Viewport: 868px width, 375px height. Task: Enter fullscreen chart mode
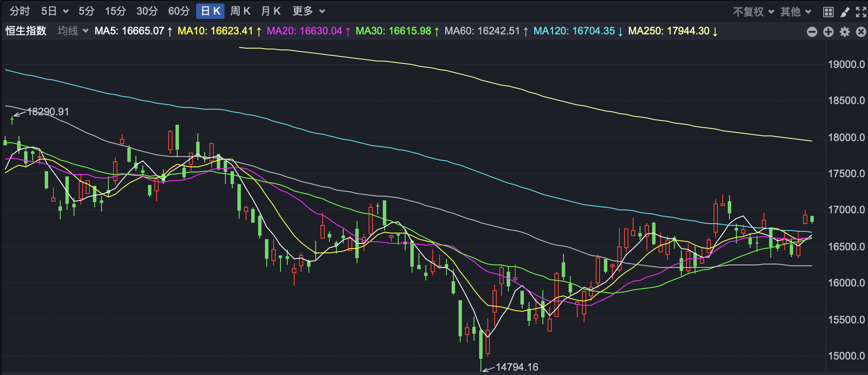(x=861, y=12)
